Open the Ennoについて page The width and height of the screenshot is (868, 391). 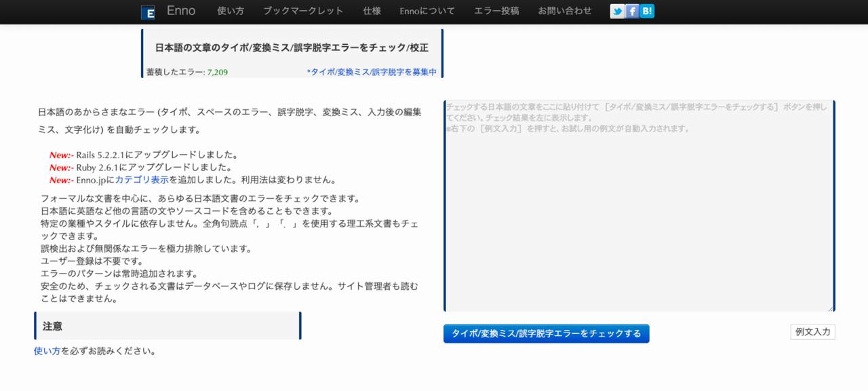coord(427,11)
